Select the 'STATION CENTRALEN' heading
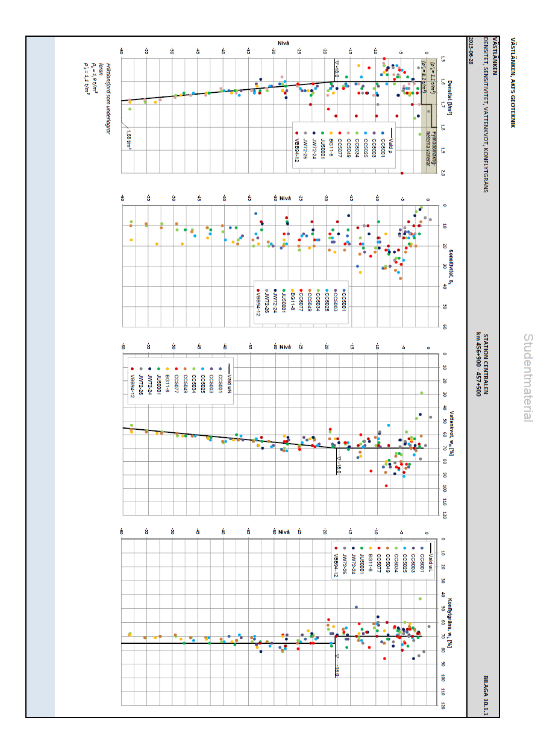The image size is (535, 756). coord(486,365)
